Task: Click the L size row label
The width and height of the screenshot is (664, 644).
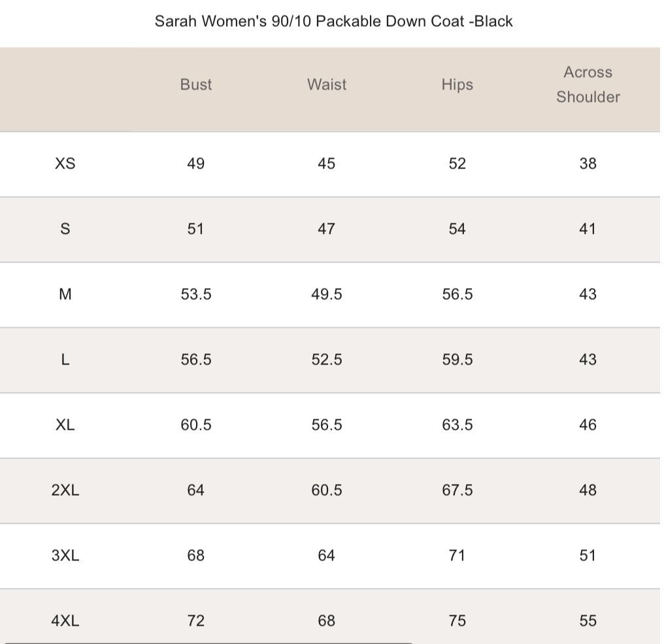Action: (x=65, y=360)
